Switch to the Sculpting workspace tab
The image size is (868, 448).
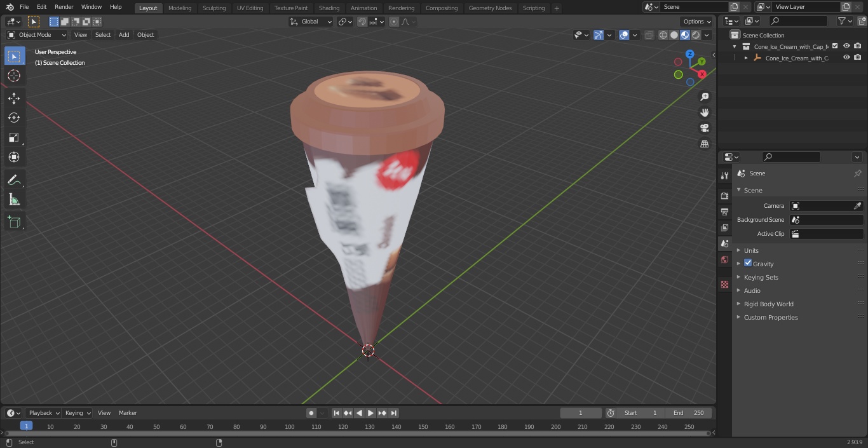coord(214,8)
